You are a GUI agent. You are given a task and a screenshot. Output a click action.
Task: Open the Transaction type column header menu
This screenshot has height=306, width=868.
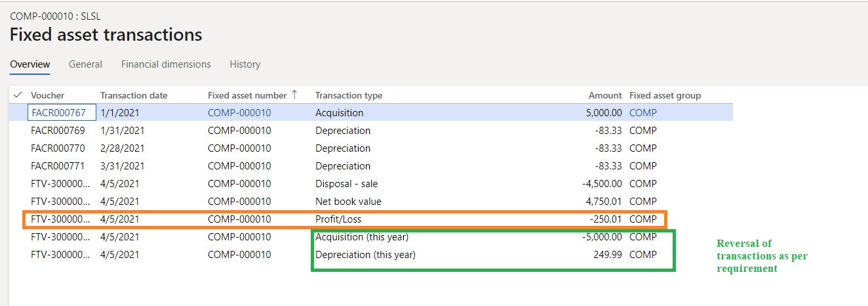pos(349,95)
